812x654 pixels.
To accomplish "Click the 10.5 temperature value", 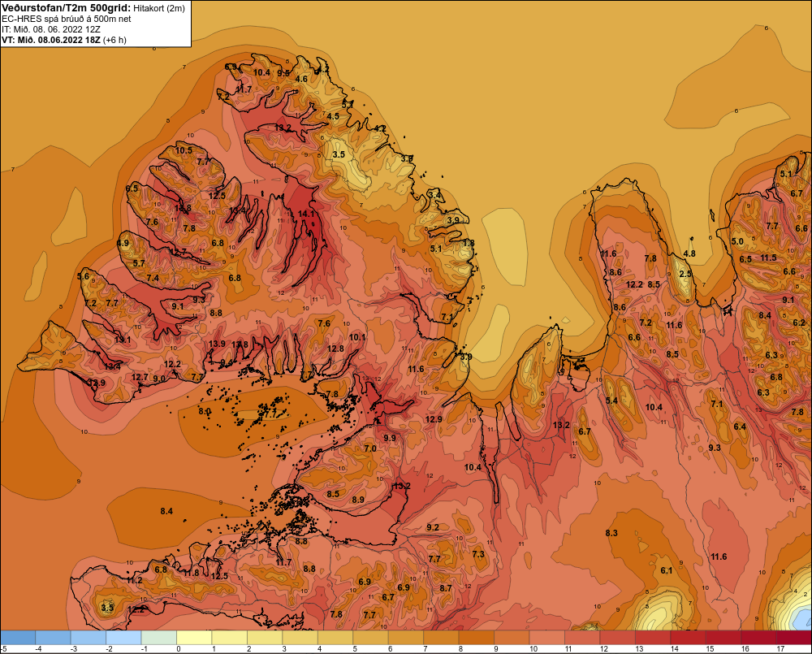I will 184,151.
